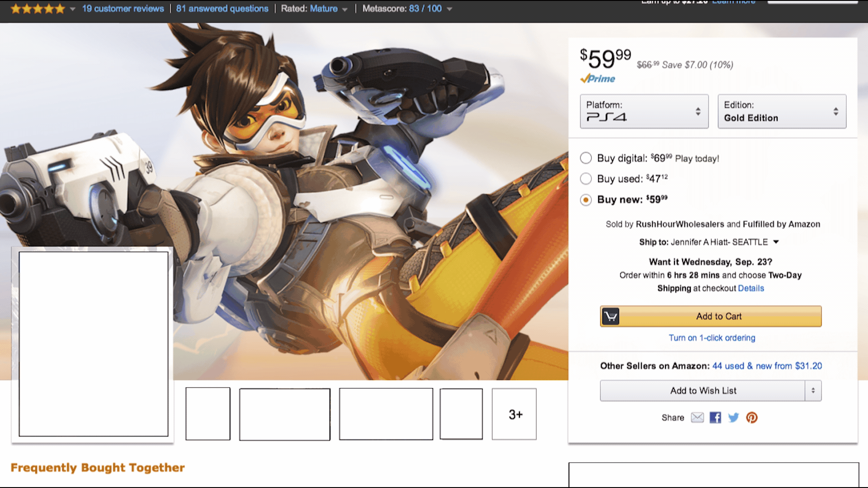
Task: Share product on Twitter
Action: click(x=733, y=418)
